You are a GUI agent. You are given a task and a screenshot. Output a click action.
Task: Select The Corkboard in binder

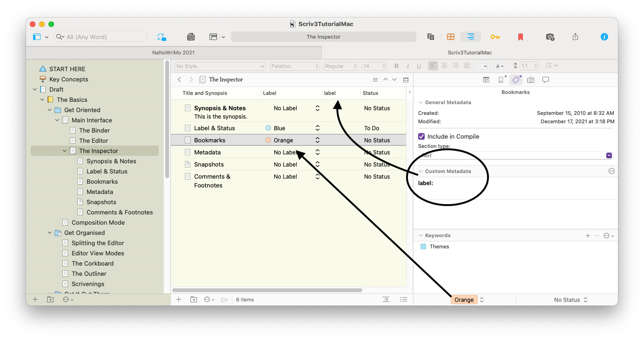93,263
